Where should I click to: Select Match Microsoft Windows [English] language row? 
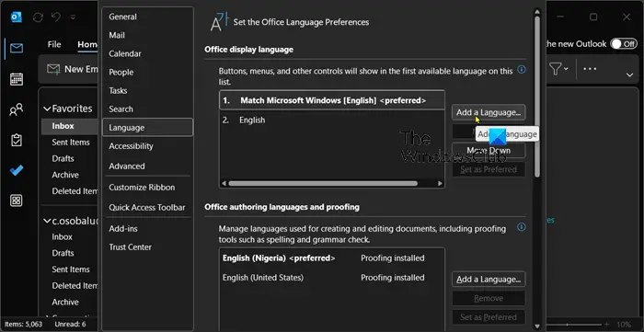tap(332, 100)
